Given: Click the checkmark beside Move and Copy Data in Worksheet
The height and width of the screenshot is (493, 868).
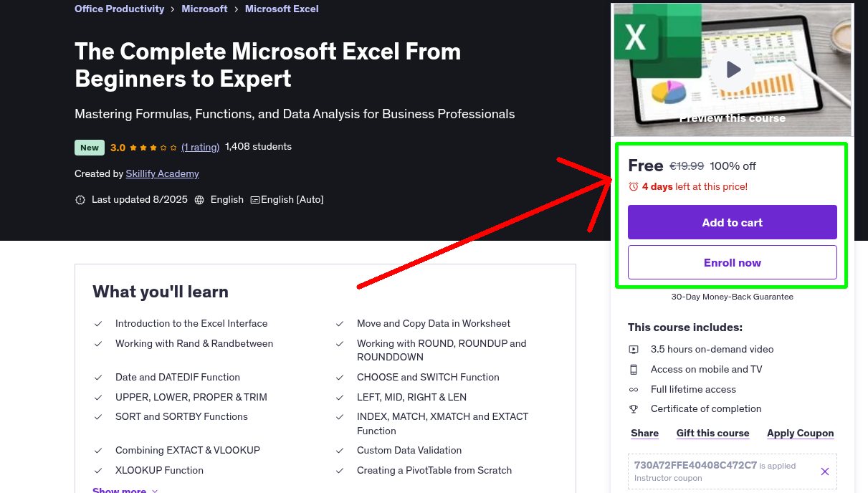Looking at the screenshot, I should pos(340,324).
